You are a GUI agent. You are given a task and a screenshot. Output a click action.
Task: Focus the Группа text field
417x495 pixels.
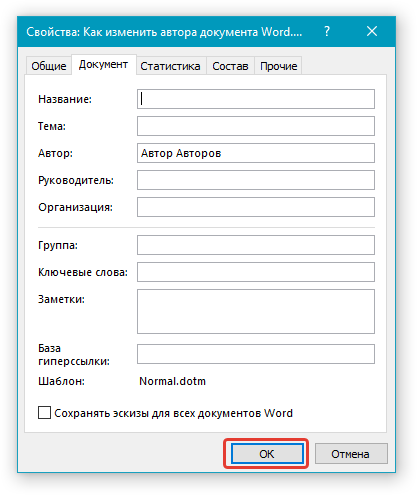(x=256, y=245)
